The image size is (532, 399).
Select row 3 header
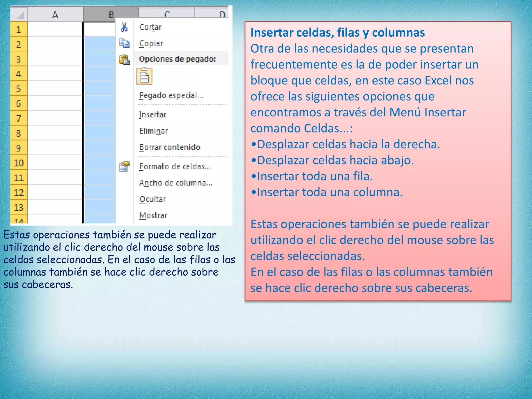click(x=19, y=59)
